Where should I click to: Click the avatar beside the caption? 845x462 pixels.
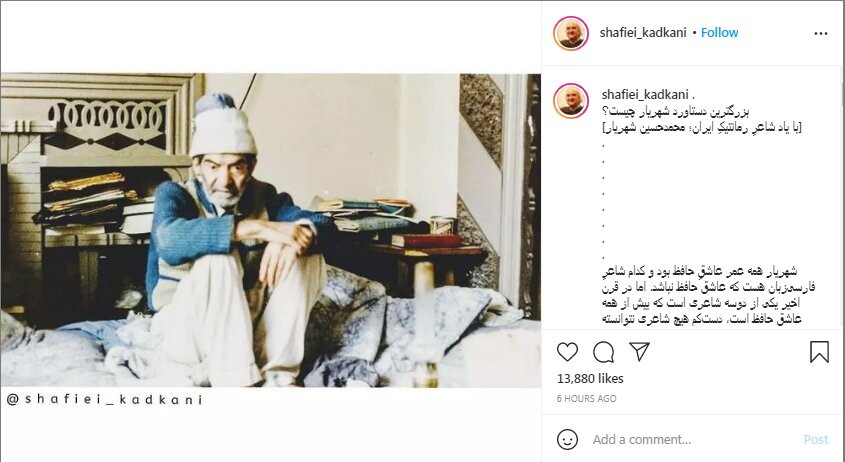[x=571, y=101]
